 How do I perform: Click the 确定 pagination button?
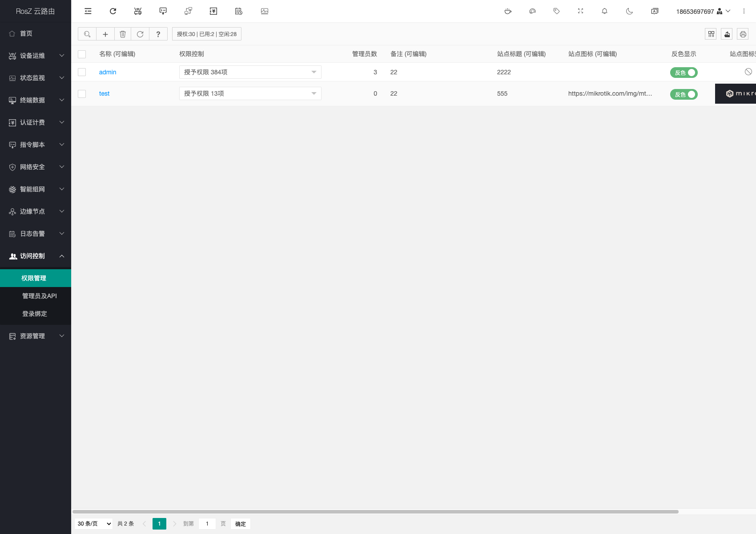pyautogui.click(x=240, y=524)
